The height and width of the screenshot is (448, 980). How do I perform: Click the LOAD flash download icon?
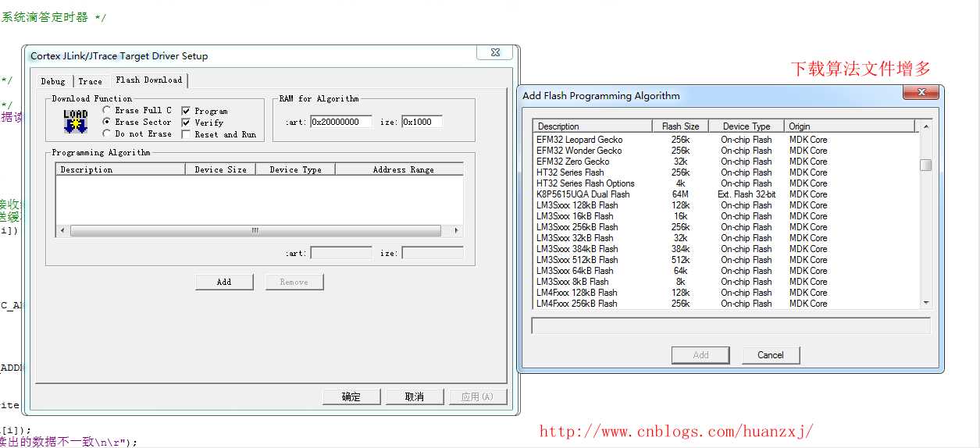click(76, 122)
